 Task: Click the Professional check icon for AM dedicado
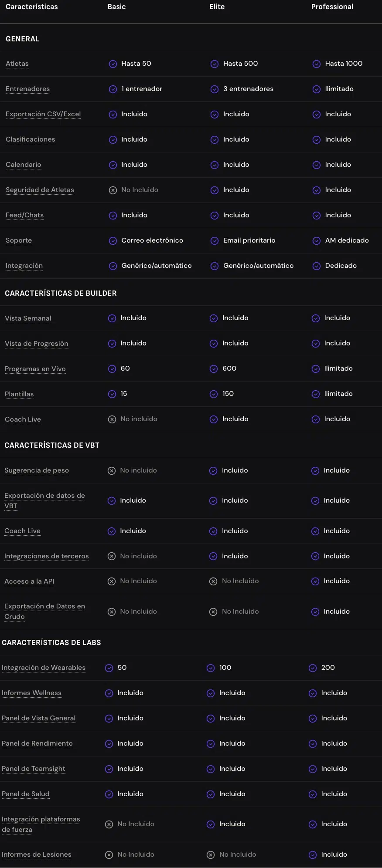(x=317, y=241)
